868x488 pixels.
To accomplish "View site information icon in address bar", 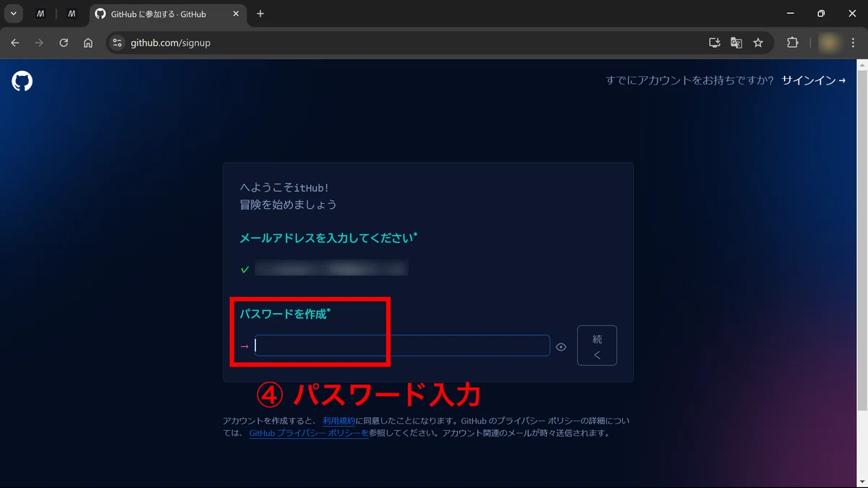I will 119,43.
